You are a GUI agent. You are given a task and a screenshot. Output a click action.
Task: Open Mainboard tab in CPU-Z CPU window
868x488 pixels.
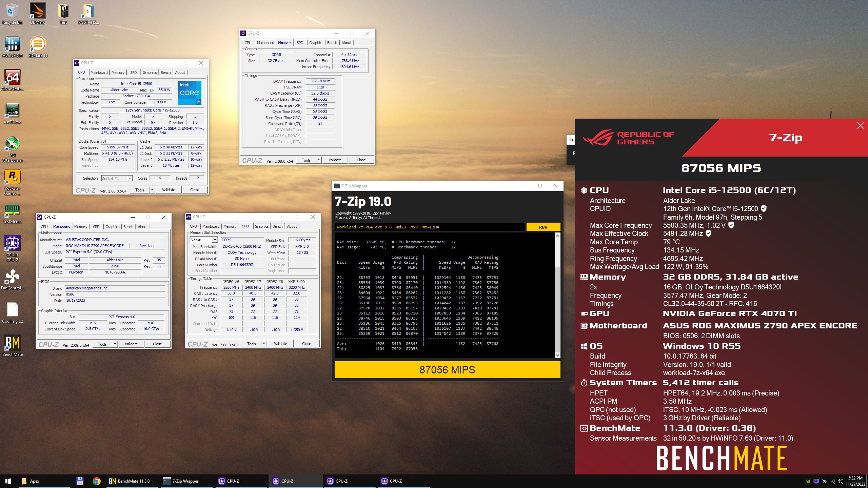pyautogui.click(x=99, y=73)
